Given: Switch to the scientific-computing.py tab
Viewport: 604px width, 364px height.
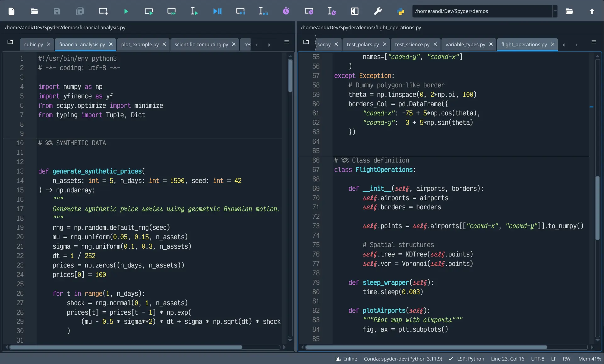Looking at the screenshot, I should [x=201, y=44].
